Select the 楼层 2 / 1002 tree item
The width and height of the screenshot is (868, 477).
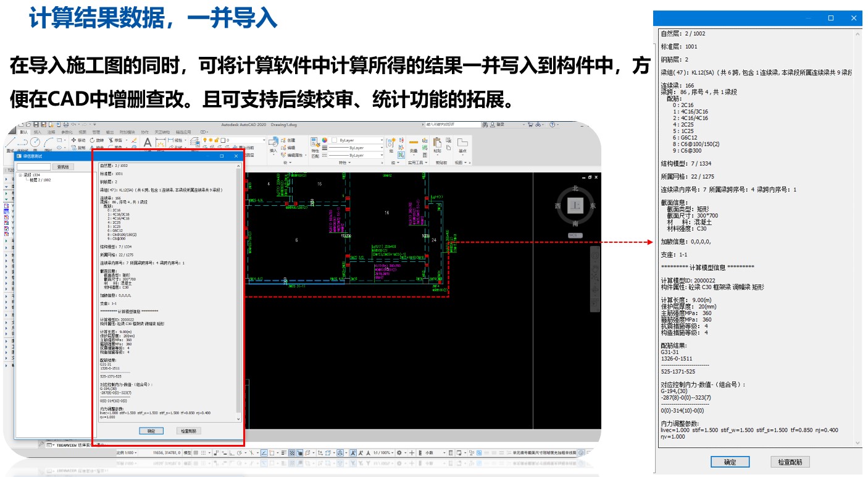pyautogui.click(x=40, y=180)
